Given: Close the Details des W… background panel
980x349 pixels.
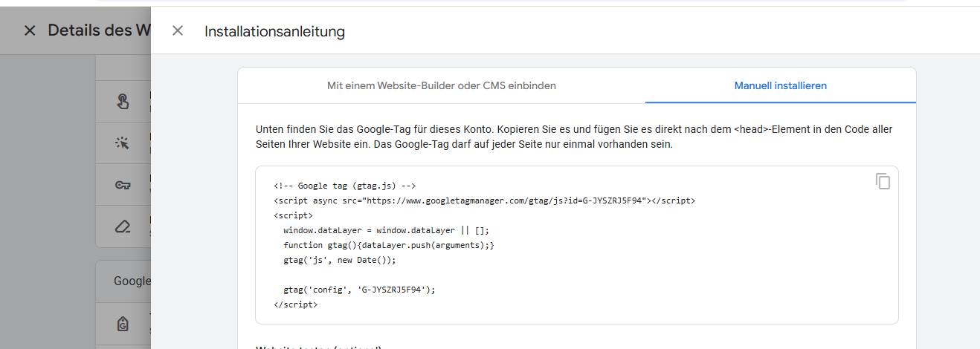Looking at the screenshot, I should (x=30, y=30).
